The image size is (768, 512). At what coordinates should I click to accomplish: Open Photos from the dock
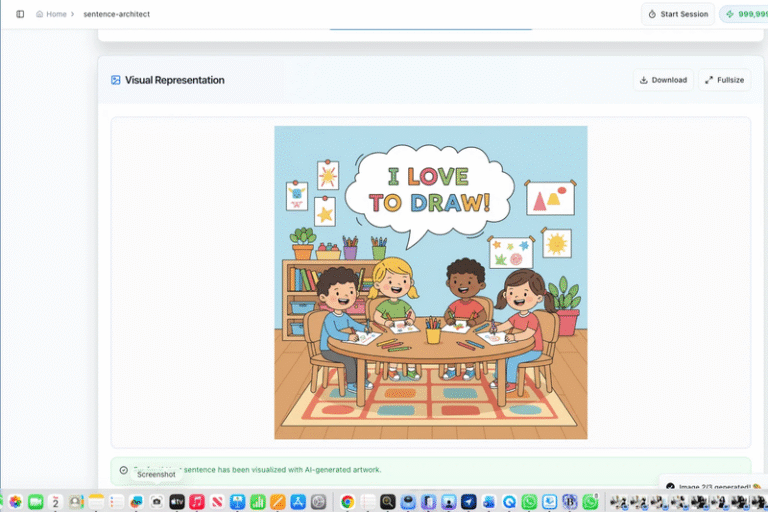coord(15,502)
